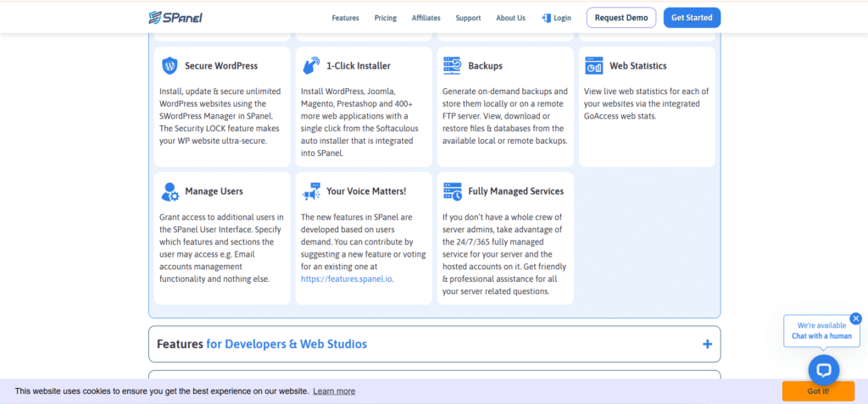Accept cookies with Got it! button
Viewport: 868px width, 404px height.
pos(817,391)
